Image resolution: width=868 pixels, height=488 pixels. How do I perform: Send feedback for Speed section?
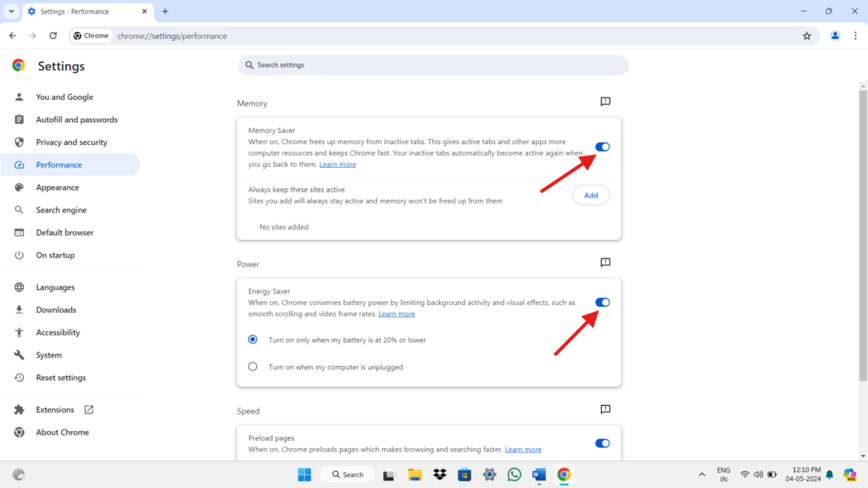click(605, 409)
